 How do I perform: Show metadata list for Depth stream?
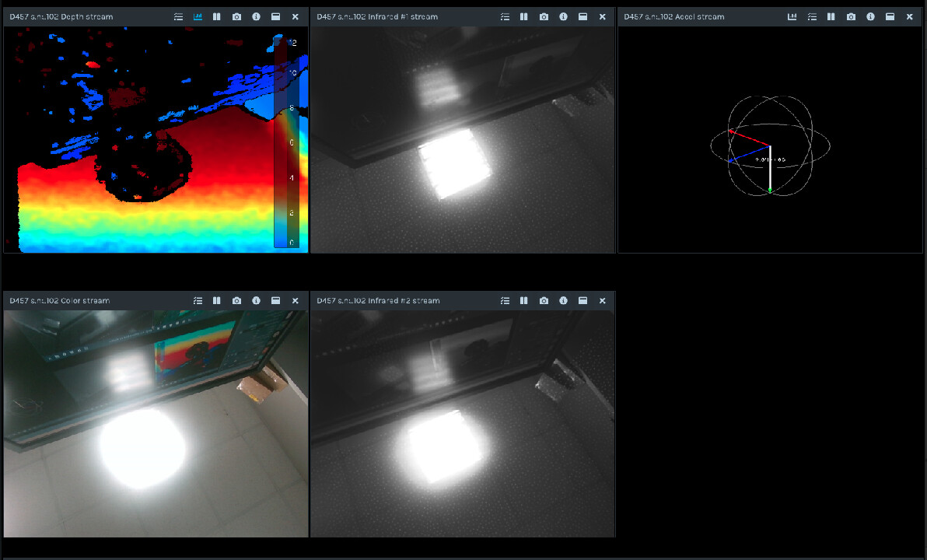[179, 16]
